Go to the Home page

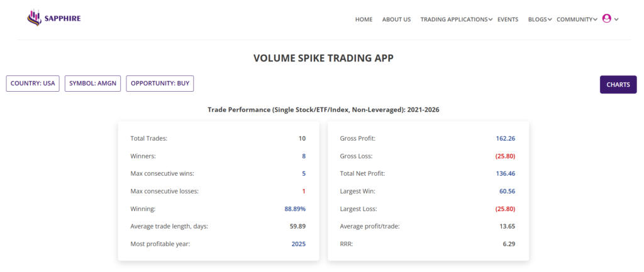pyautogui.click(x=364, y=19)
